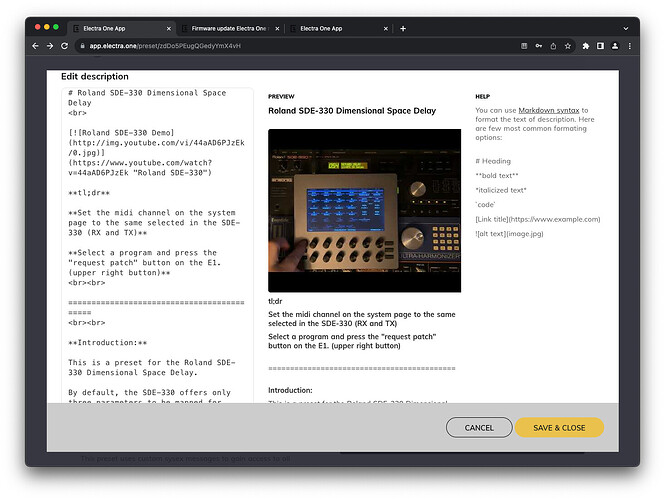Viewport: 665px width, 500px height.
Task: Click the share icon in the address bar
Action: (553, 46)
